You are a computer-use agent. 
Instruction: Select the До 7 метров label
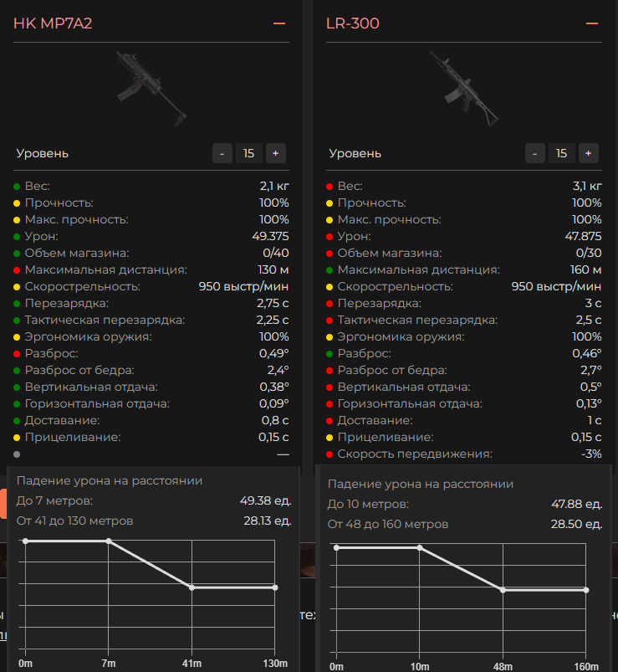(x=54, y=500)
